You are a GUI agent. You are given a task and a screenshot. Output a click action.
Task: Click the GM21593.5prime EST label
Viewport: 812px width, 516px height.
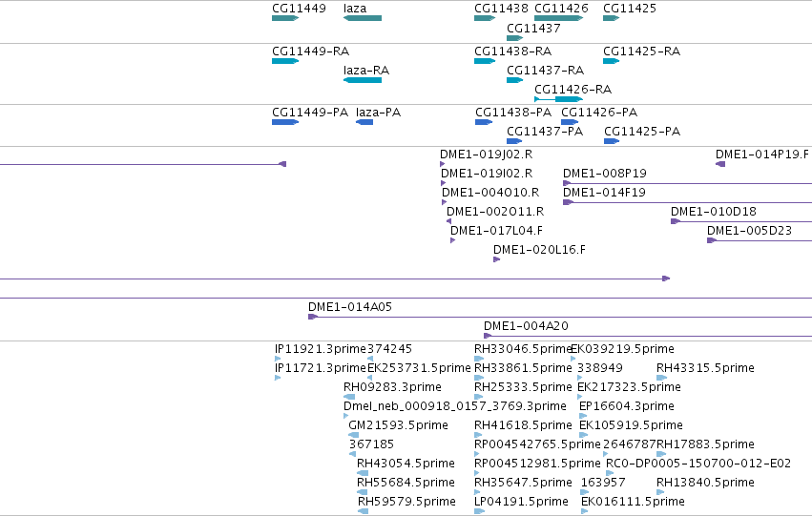398,425
